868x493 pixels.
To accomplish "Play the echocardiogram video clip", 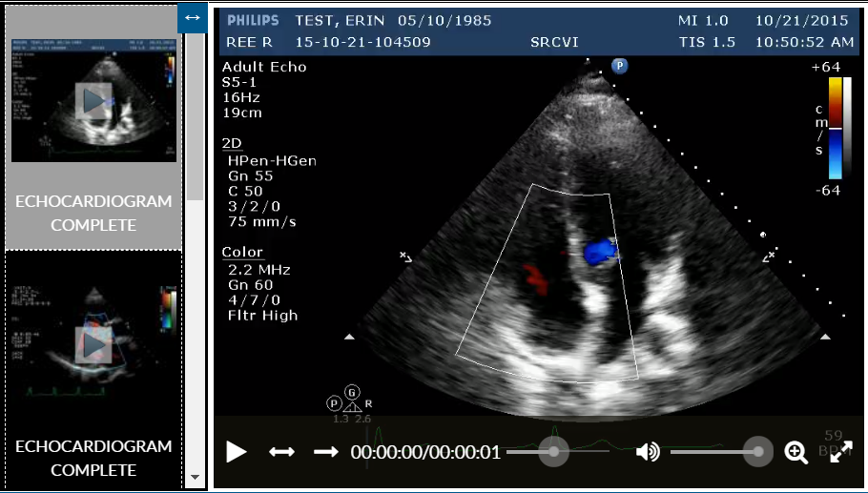I will pos(237,452).
